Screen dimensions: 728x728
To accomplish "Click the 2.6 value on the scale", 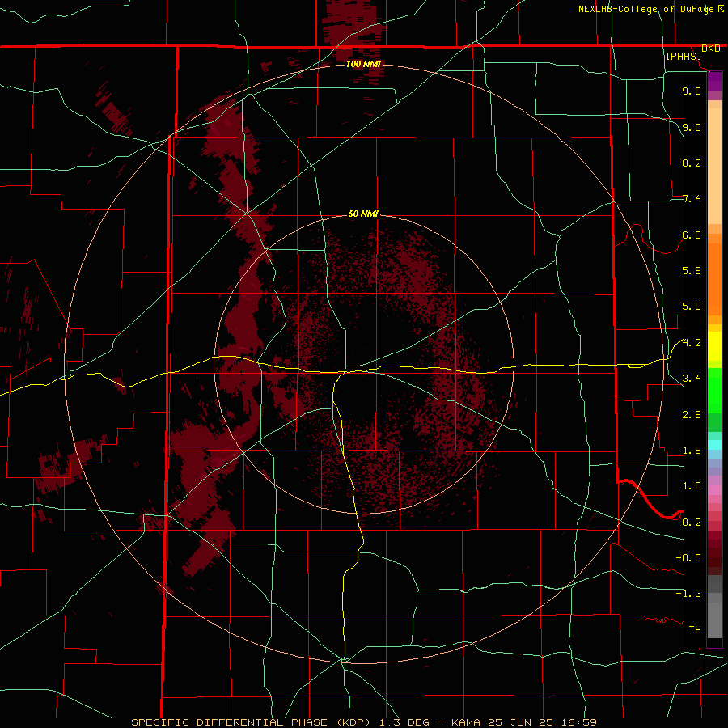I will (x=692, y=415).
